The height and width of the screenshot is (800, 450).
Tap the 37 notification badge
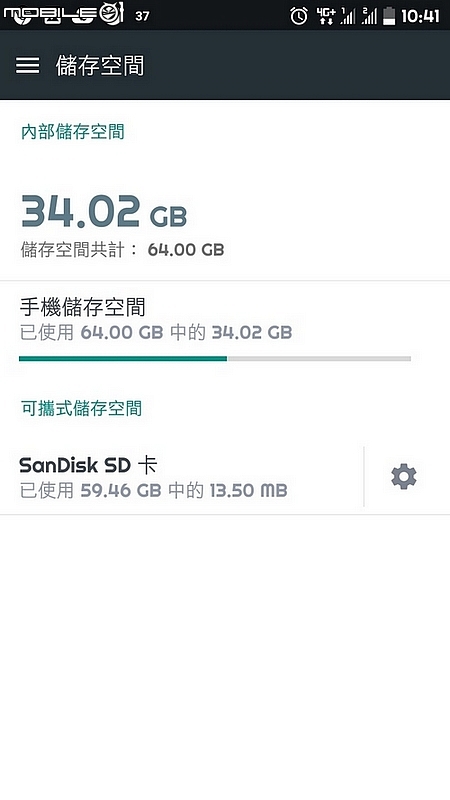tap(142, 16)
